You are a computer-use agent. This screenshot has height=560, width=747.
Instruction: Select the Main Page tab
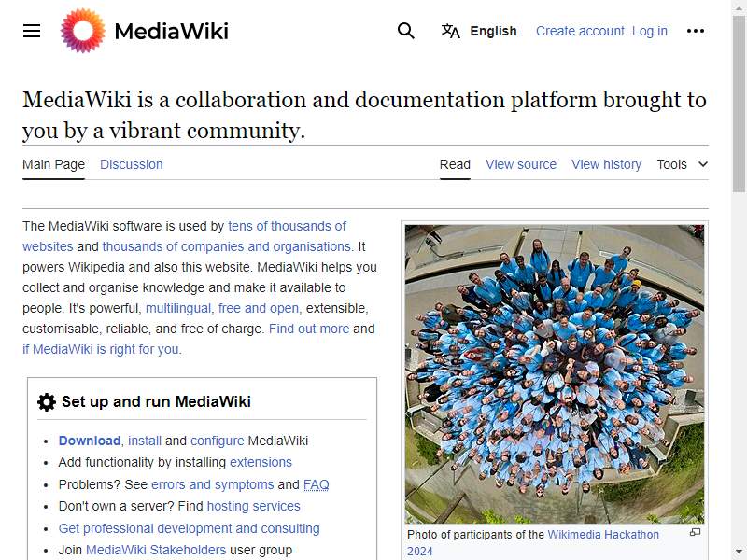(53, 164)
